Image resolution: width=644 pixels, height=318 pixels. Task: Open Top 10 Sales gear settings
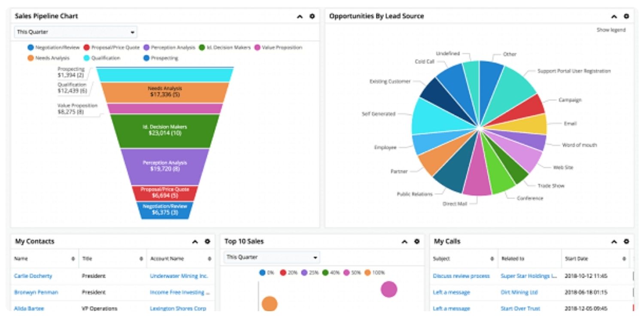417,242
